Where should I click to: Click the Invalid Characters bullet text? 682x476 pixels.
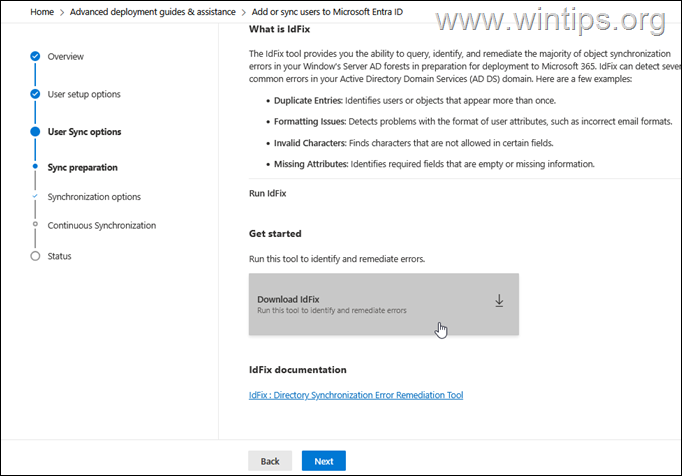point(414,143)
